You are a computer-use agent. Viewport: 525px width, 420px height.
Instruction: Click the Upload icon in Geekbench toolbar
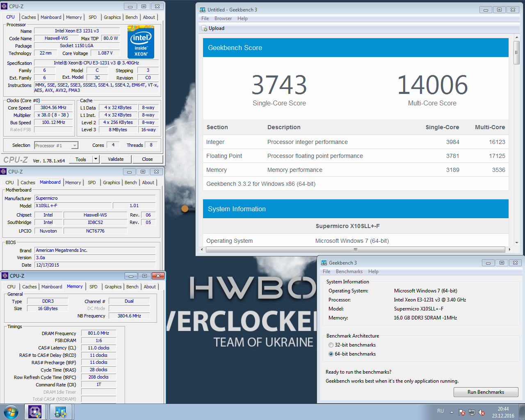tap(204, 28)
